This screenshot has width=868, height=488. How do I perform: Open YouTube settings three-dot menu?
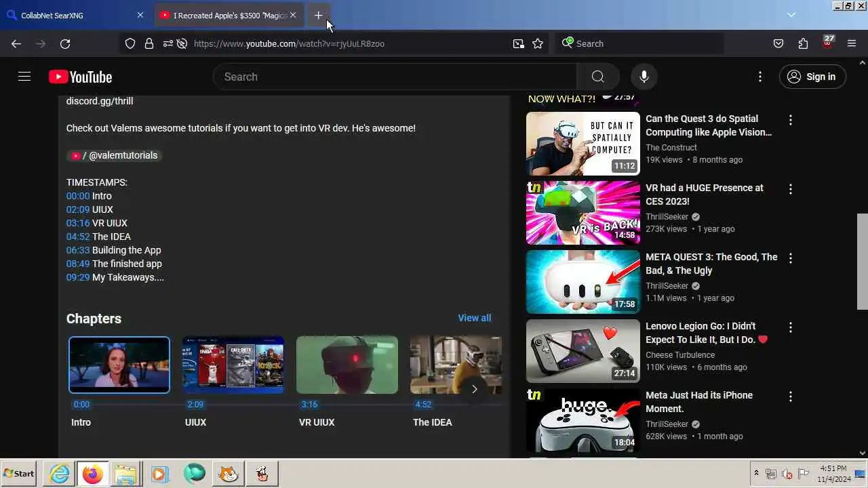pyautogui.click(x=760, y=77)
